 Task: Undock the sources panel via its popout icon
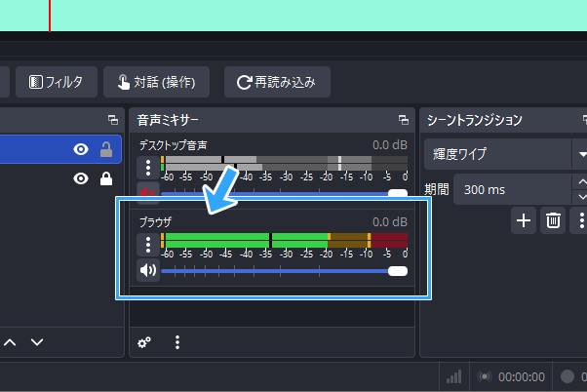coord(113,120)
